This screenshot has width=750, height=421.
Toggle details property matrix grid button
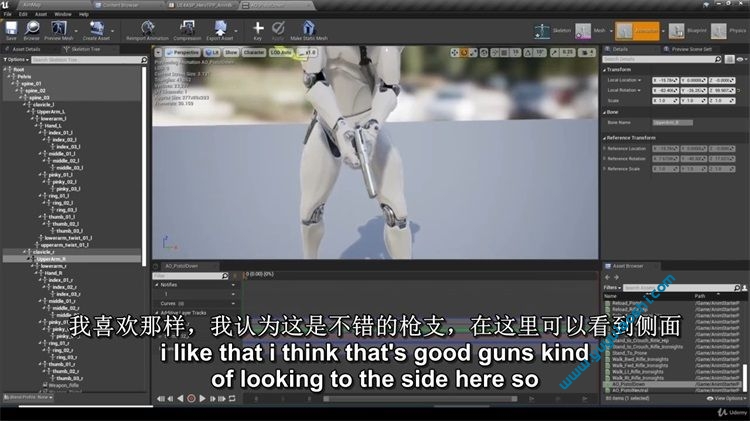point(729,59)
